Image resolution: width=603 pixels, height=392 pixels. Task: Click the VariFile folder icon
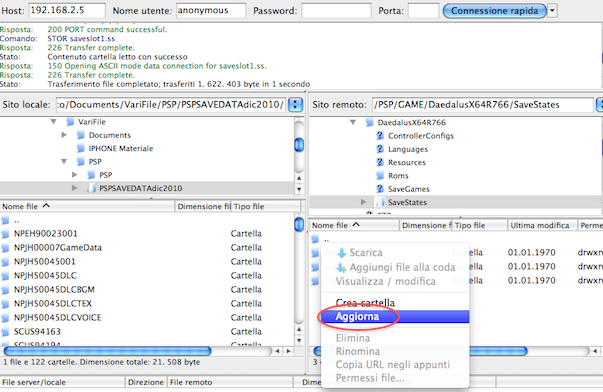pos(70,122)
